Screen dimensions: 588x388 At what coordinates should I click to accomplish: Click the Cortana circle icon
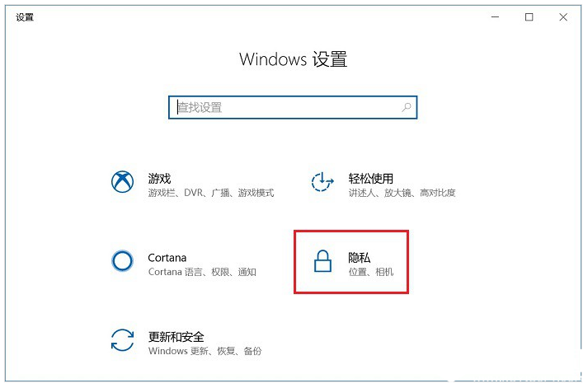point(123,260)
